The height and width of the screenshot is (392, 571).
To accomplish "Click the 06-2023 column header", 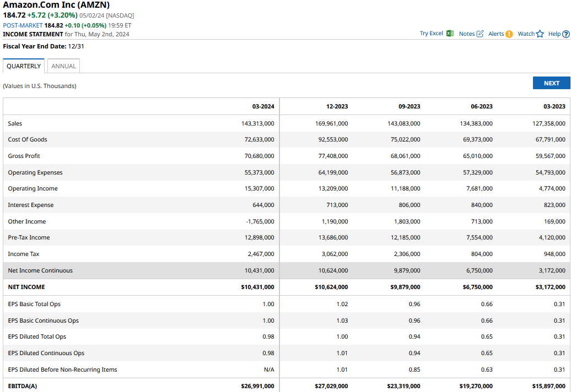I will pos(482,107).
